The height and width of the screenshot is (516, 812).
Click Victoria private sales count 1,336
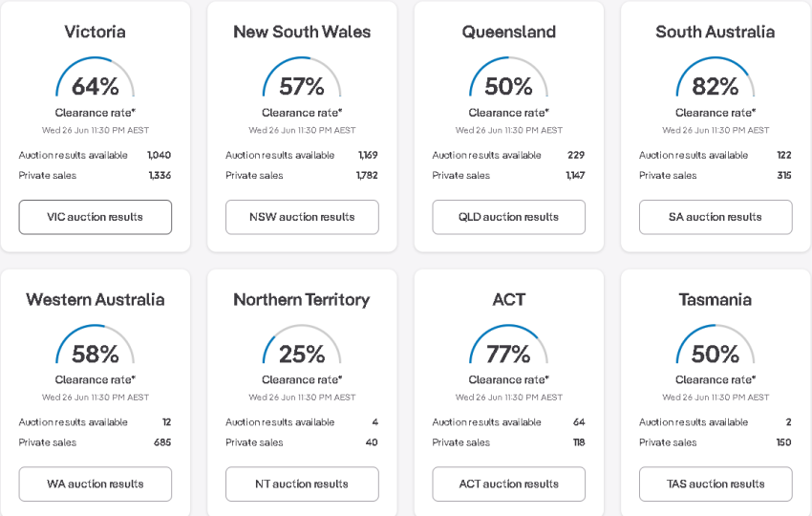pos(160,175)
